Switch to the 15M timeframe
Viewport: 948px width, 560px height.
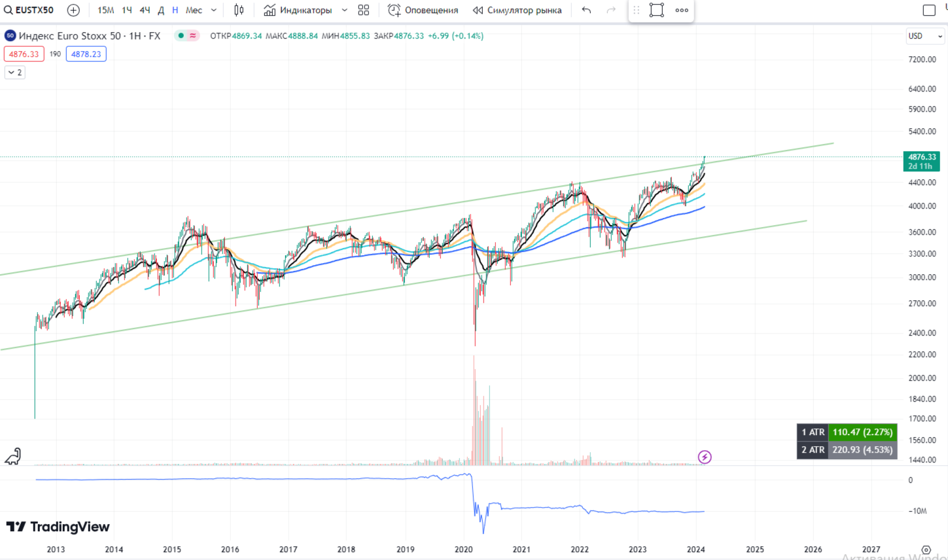click(x=105, y=10)
